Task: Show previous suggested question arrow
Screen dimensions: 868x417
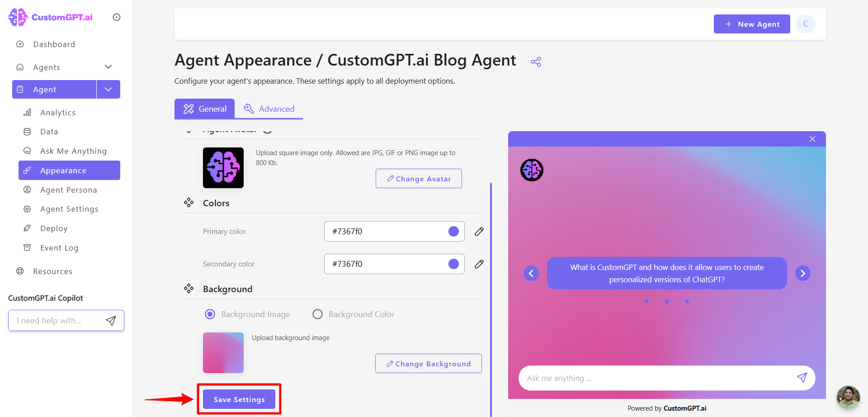Action: click(531, 273)
